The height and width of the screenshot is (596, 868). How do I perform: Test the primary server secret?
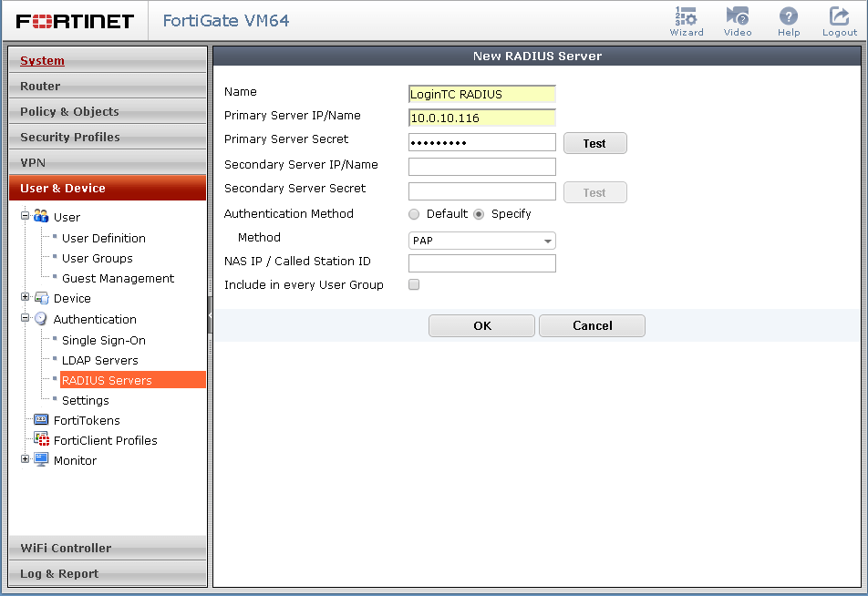594,143
